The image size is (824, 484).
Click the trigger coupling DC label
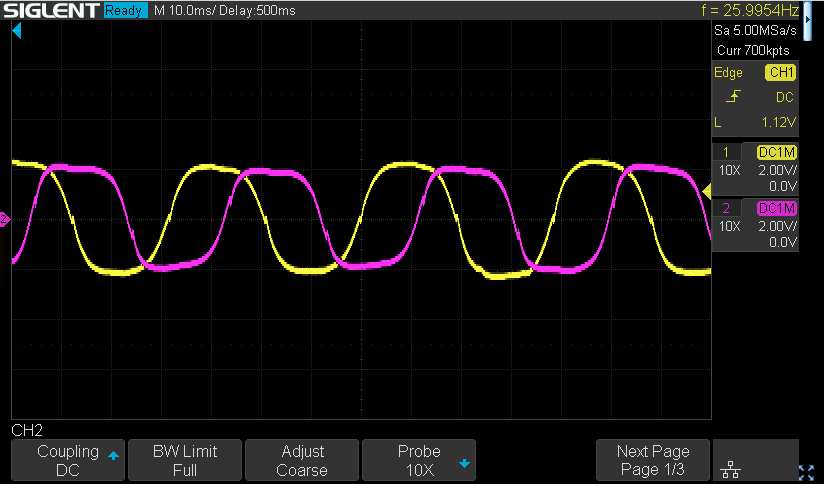(785, 97)
